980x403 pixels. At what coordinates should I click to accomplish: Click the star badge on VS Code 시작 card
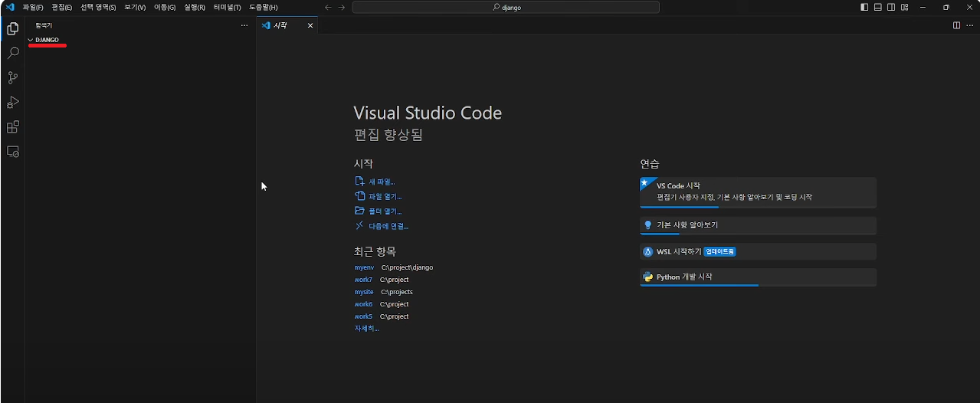(x=644, y=182)
